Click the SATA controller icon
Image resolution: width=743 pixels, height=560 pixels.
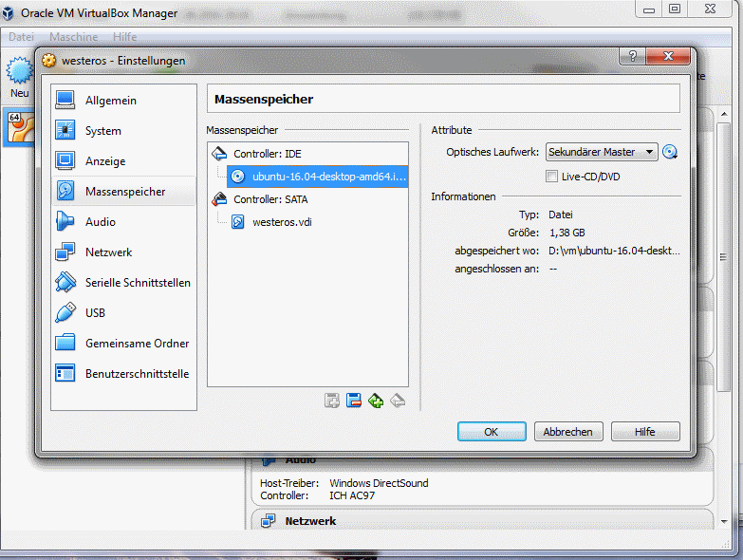coord(219,198)
